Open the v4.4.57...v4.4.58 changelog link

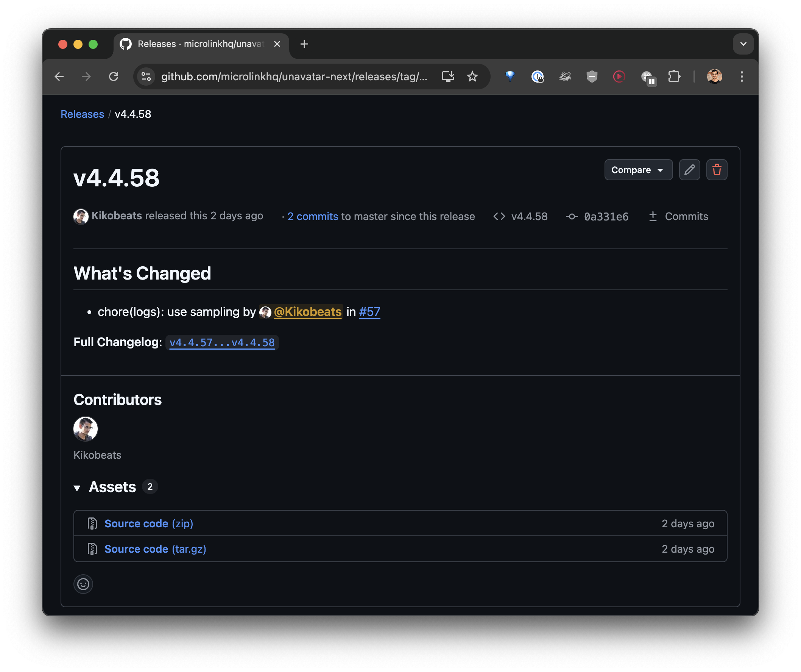(x=222, y=342)
